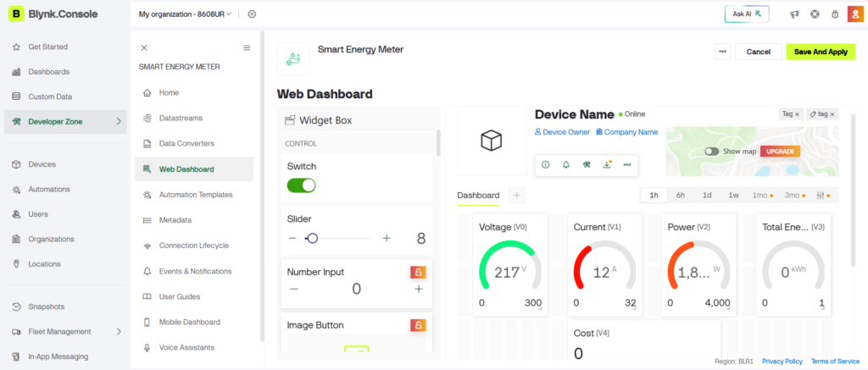This screenshot has width=868, height=370.
Task: Click the device download icon
Action: tap(607, 165)
